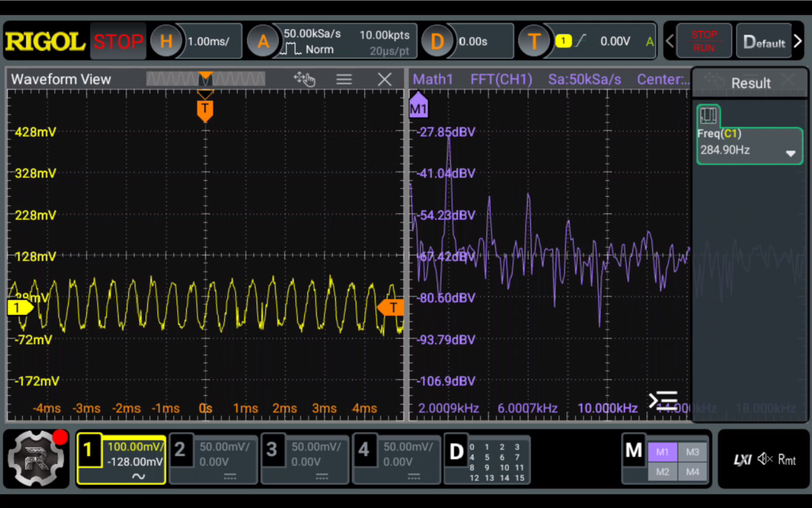Screen dimensions: 812x508
Task: Toggle the M3 math channel
Action: [693, 452]
